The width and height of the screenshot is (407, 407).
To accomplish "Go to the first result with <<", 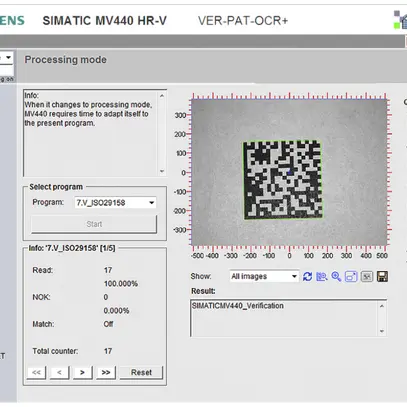I will [36, 372].
